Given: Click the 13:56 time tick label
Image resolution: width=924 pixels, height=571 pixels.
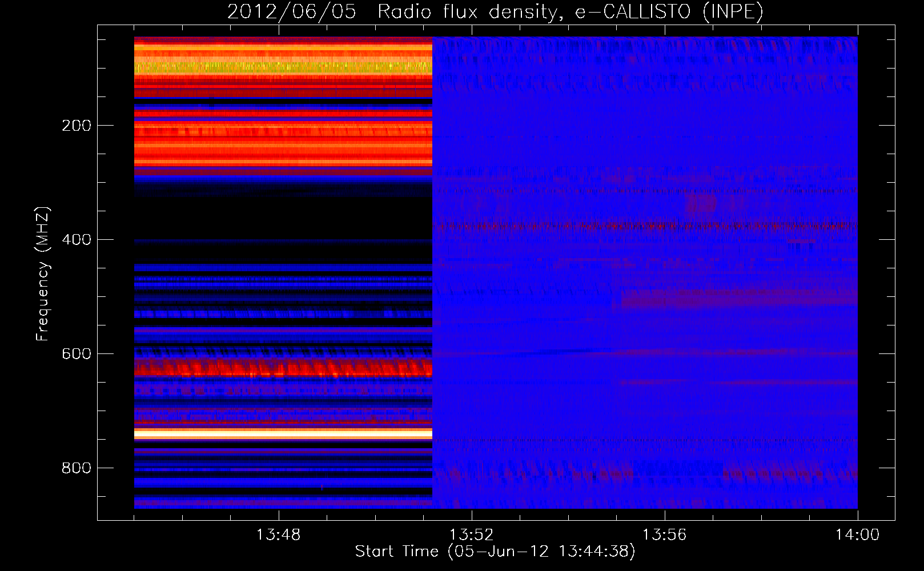Looking at the screenshot, I should pyautogui.click(x=664, y=535).
